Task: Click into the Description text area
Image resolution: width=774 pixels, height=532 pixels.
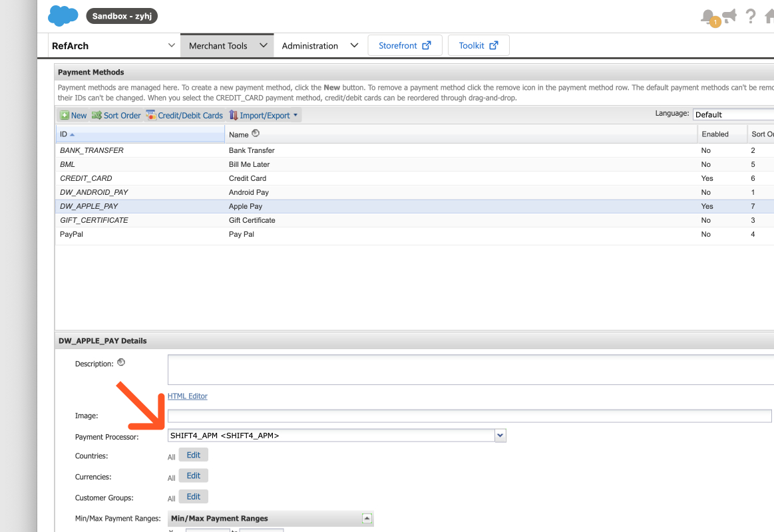Action: pyautogui.click(x=471, y=369)
